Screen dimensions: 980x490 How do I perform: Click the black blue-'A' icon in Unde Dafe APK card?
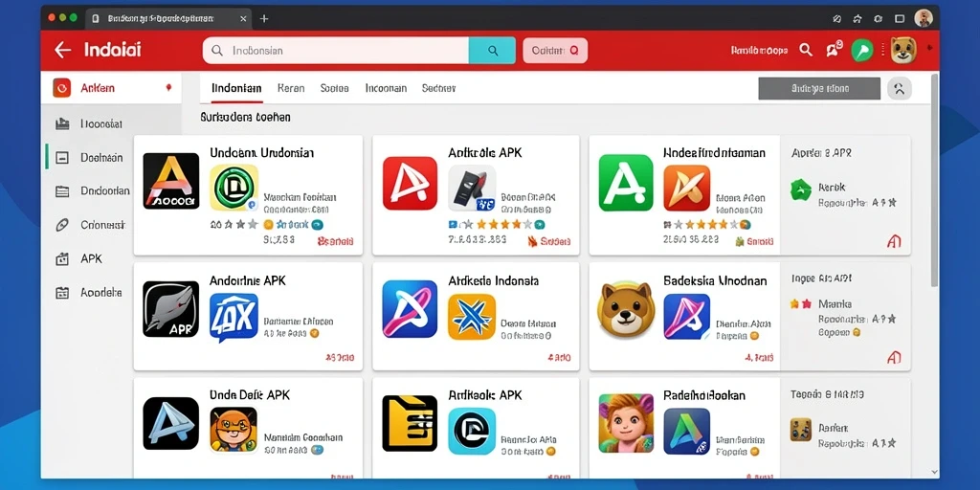click(x=170, y=424)
